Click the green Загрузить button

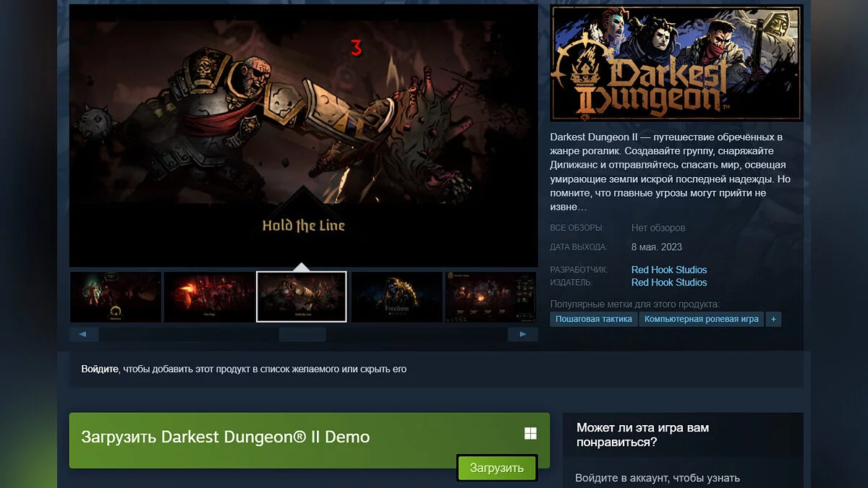(x=497, y=468)
